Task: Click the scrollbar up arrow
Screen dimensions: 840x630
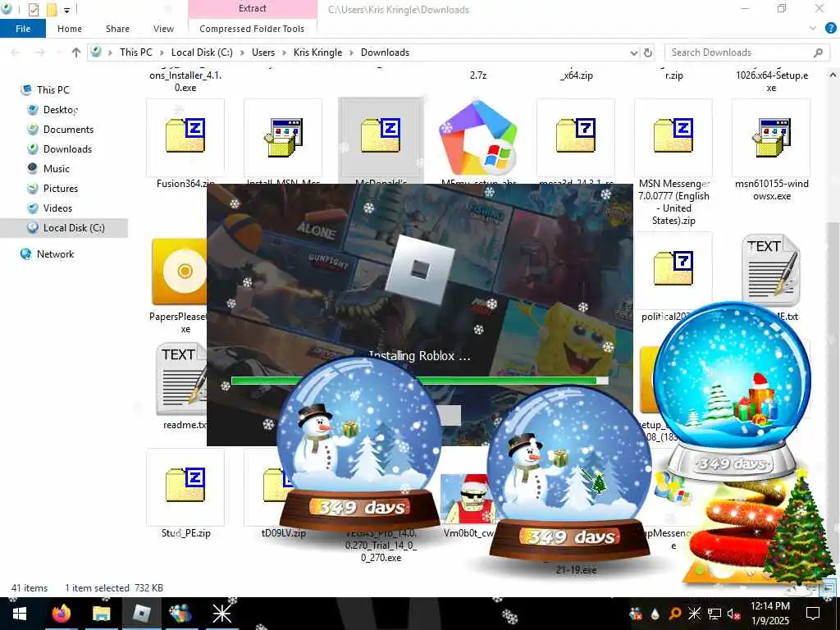Action: [x=833, y=75]
